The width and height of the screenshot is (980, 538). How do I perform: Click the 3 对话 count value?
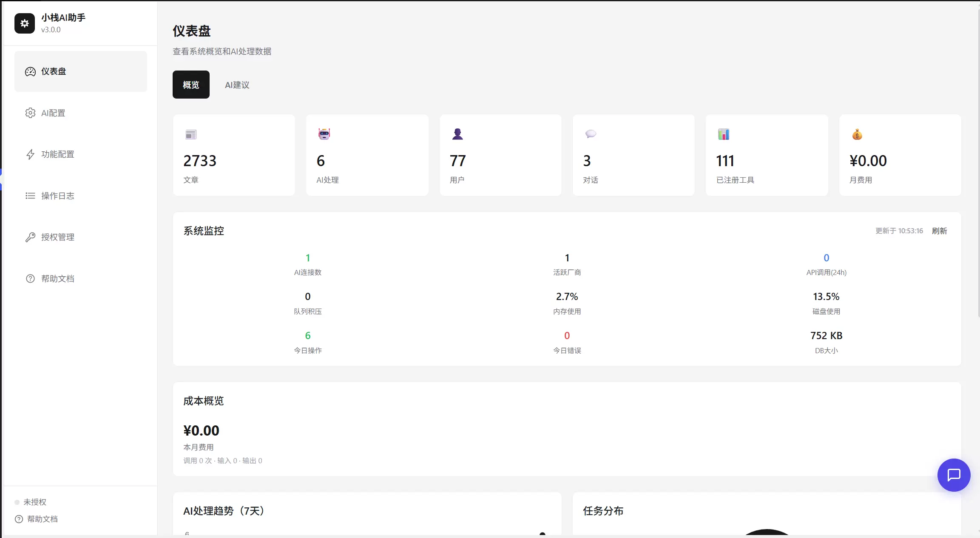[x=587, y=161]
